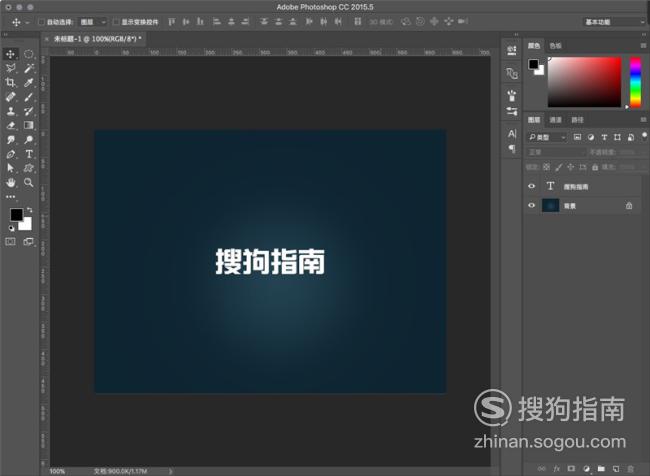Change screen mode icon in the toolbox

coord(29,241)
